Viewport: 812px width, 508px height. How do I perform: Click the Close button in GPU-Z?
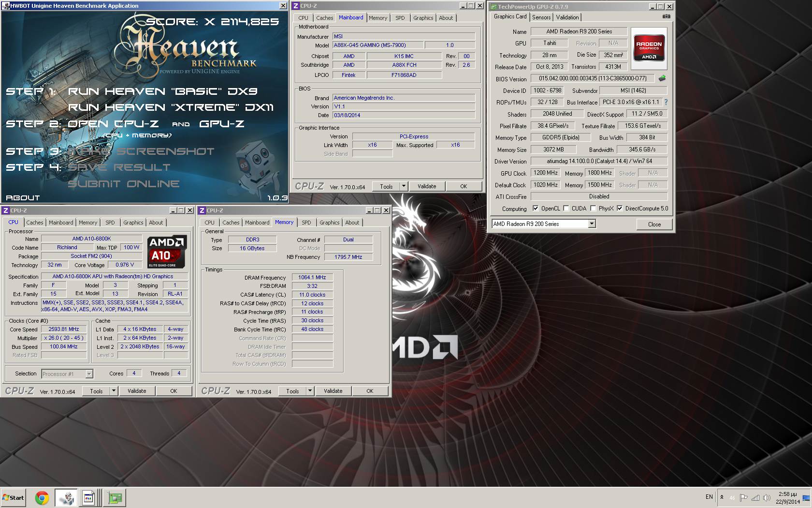click(654, 224)
